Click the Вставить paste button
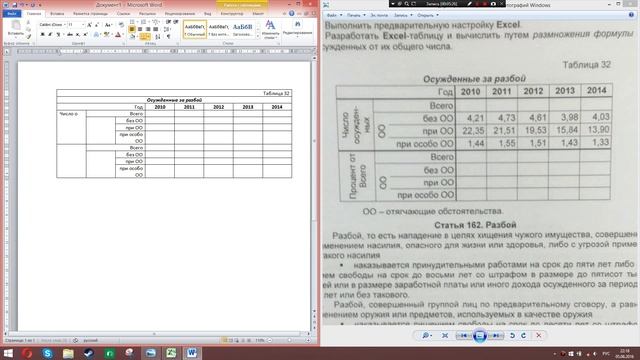 click(x=16, y=29)
